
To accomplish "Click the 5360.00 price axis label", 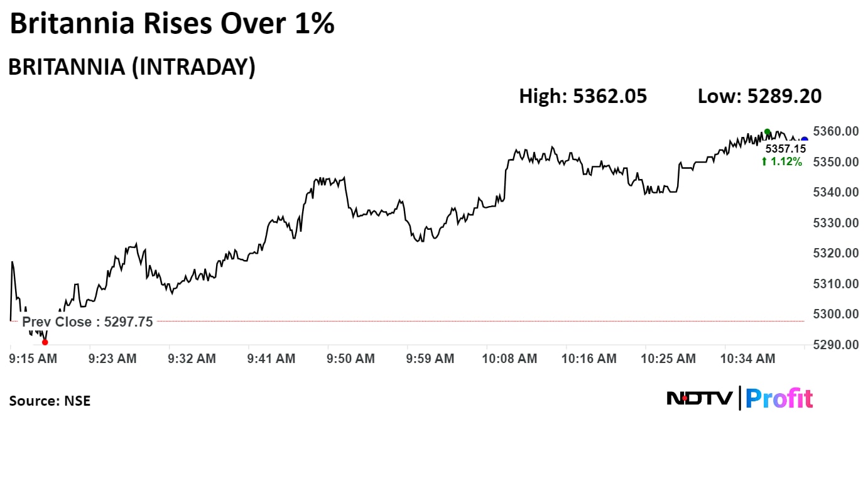I will pyautogui.click(x=835, y=131).
